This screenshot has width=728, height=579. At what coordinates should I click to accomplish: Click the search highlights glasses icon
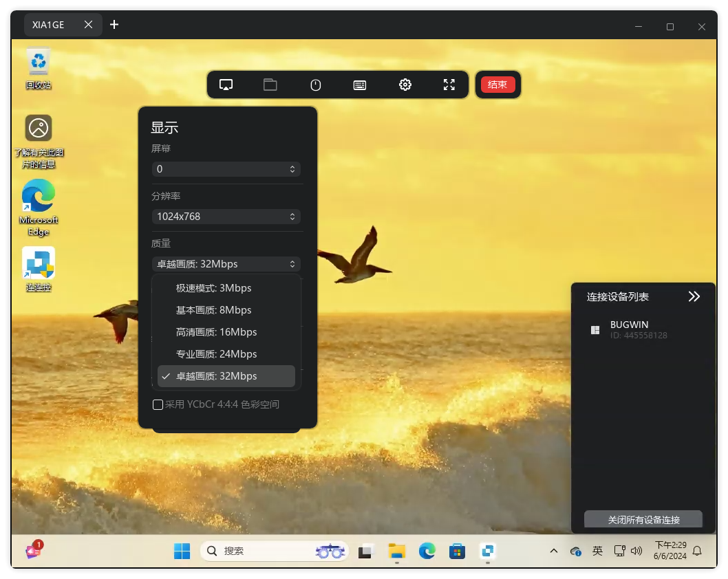[x=330, y=551]
